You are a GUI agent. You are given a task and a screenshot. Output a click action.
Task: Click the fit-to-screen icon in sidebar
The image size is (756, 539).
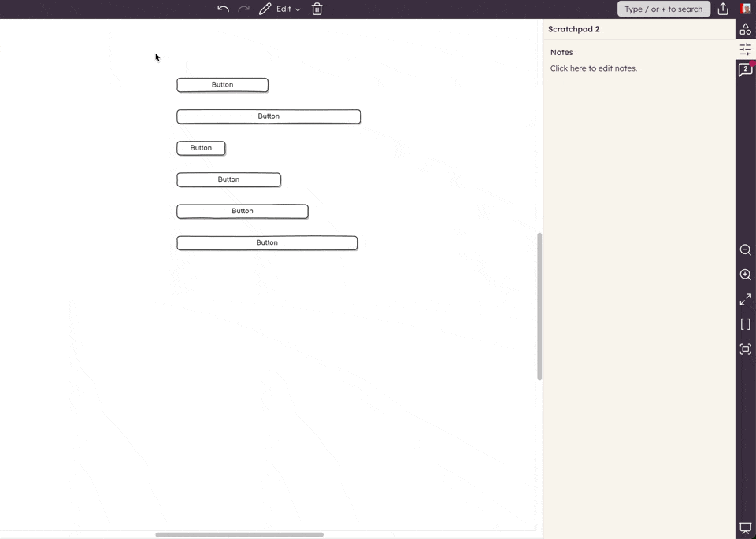[745, 349]
